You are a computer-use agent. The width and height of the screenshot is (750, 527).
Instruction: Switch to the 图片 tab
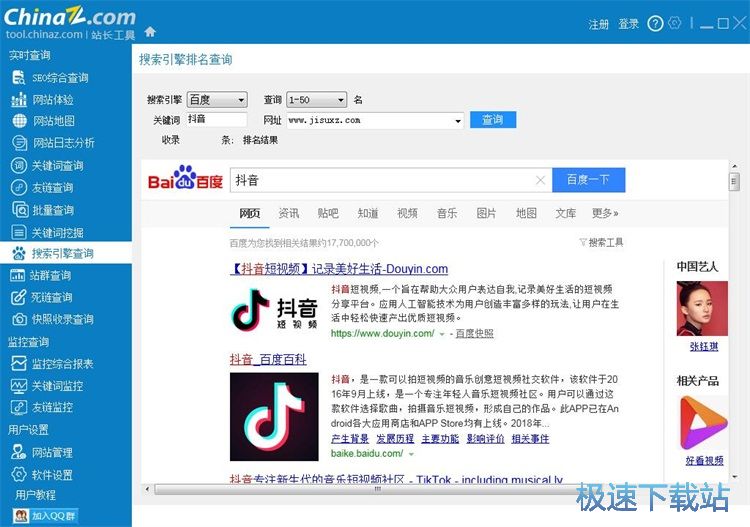point(486,213)
